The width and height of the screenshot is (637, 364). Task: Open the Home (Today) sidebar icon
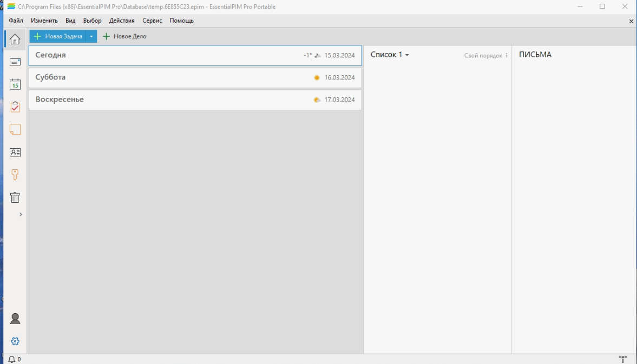(x=15, y=39)
